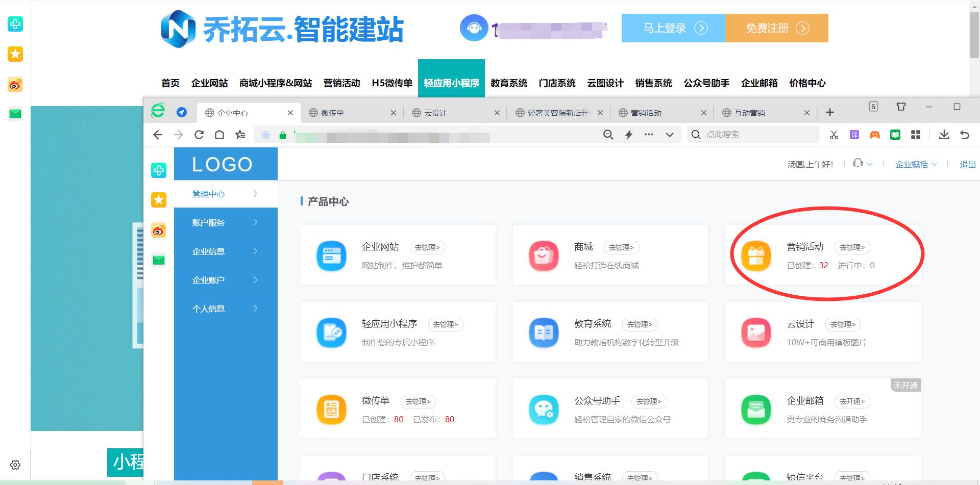This screenshot has height=485, width=980.
Task: Open 教育系统 in top navigation
Action: (509, 83)
